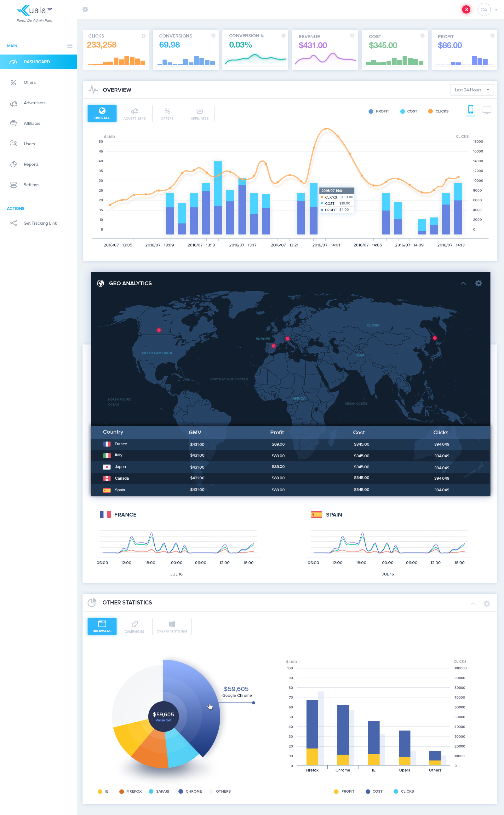
Task: Switch to mobile device view
Action: [470, 109]
